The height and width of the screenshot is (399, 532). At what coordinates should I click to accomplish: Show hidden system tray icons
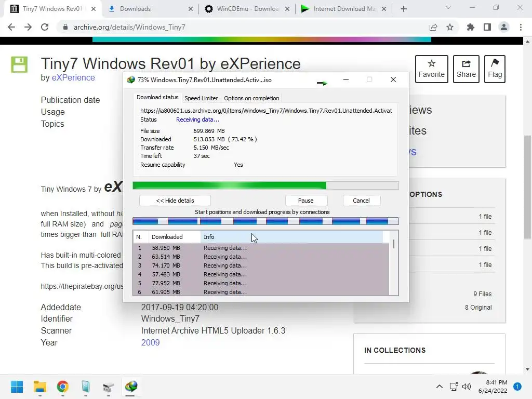[x=440, y=387]
